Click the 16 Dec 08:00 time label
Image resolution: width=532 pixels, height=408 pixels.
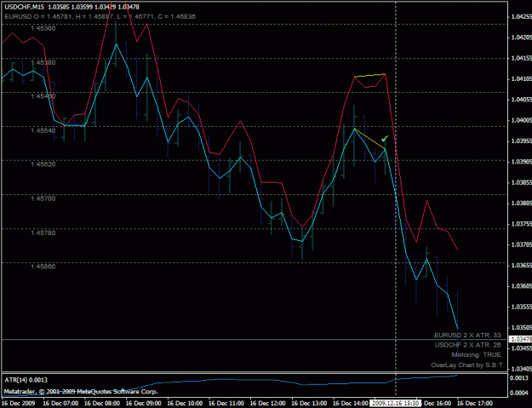102,403
